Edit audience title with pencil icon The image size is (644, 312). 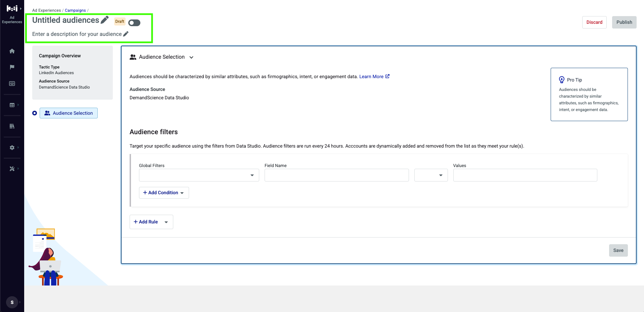[x=105, y=20]
